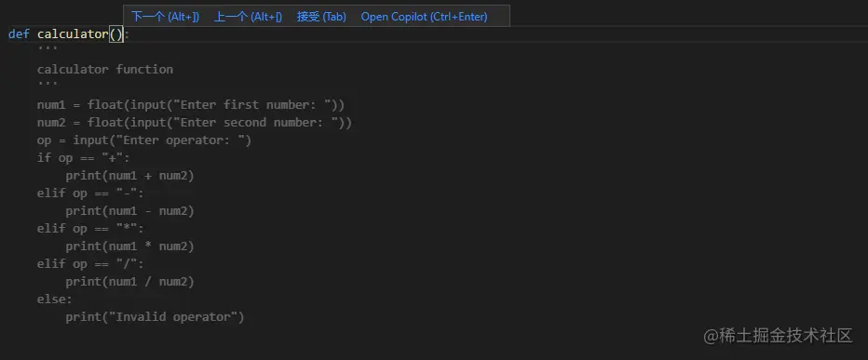Click the else: line
Image resolution: width=868 pixels, height=360 pixels.
click(x=54, y=300)
